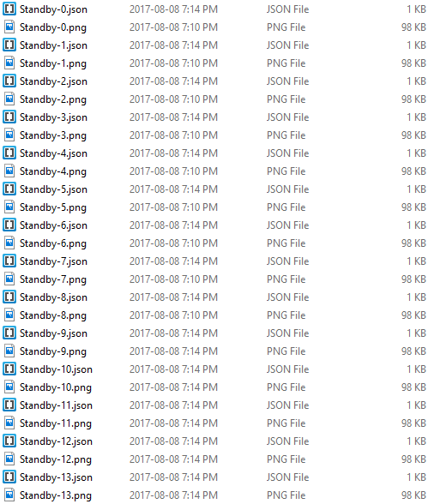Select the file name Standby-8.png

coord(53,315)
